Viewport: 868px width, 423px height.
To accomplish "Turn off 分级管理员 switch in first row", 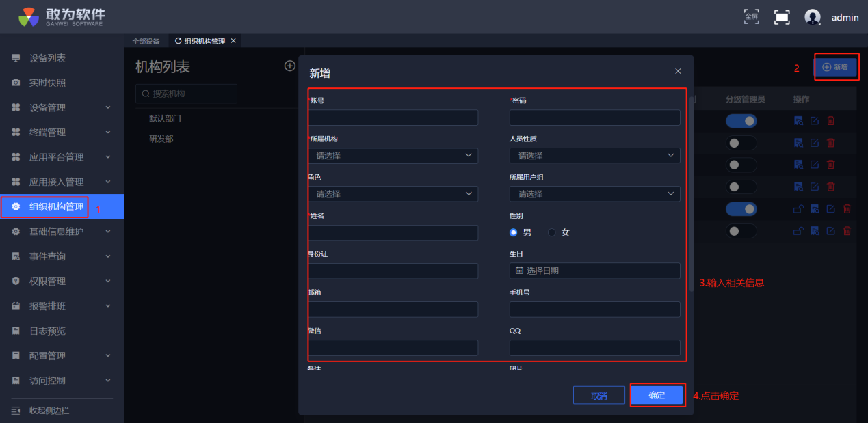I will (x=741, y=121).
